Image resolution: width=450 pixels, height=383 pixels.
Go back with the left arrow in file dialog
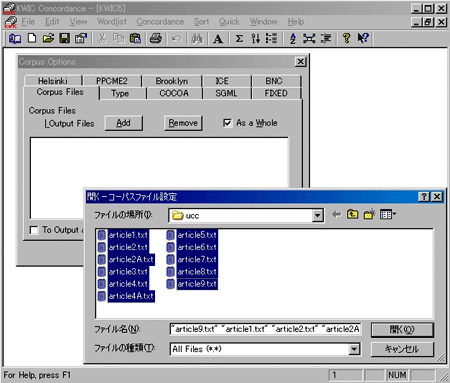[337, 215]
